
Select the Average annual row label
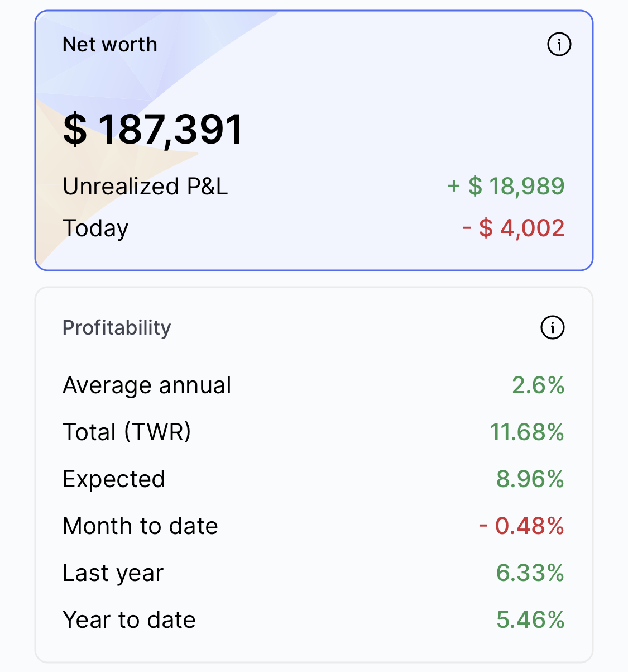click(x=147, y=385)
